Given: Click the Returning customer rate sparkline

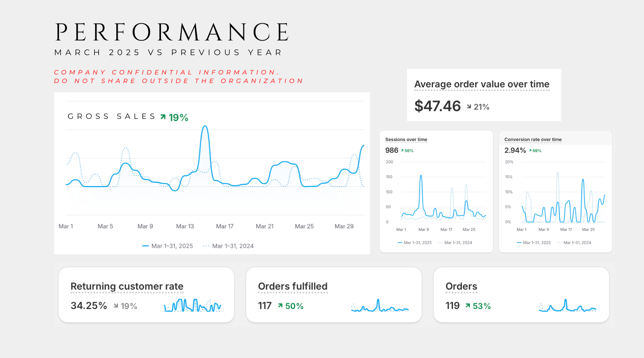Looking at the screenshot, I should pyautogui.click(x=192, y=306).
